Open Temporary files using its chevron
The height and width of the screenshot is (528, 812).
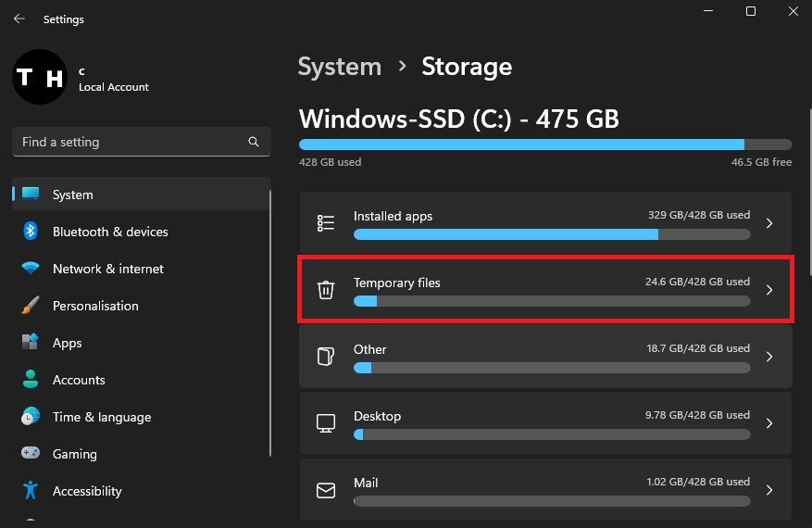click(769, 290)
